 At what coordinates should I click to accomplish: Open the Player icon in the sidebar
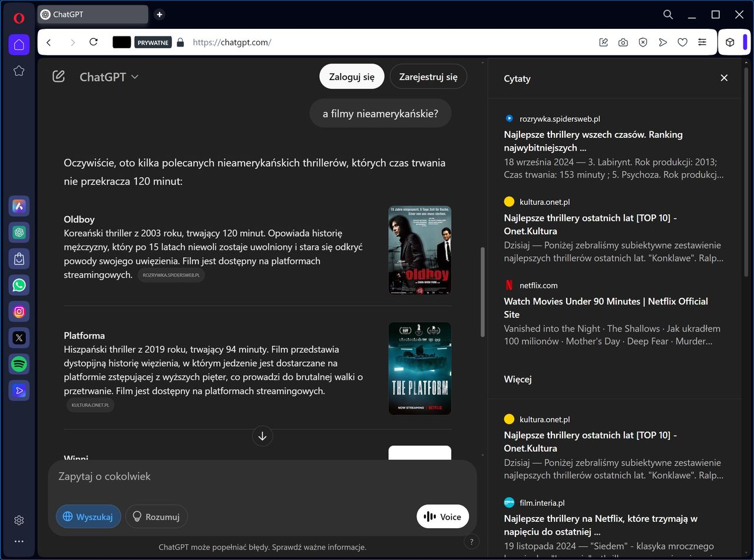tap(19, 390)
